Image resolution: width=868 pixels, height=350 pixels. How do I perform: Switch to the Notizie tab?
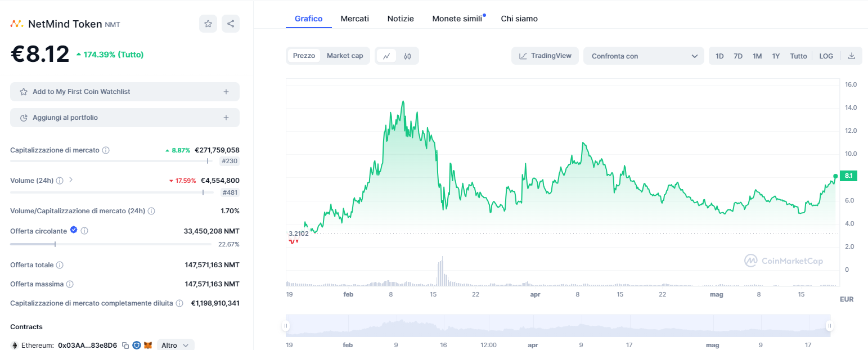(401, 19)
